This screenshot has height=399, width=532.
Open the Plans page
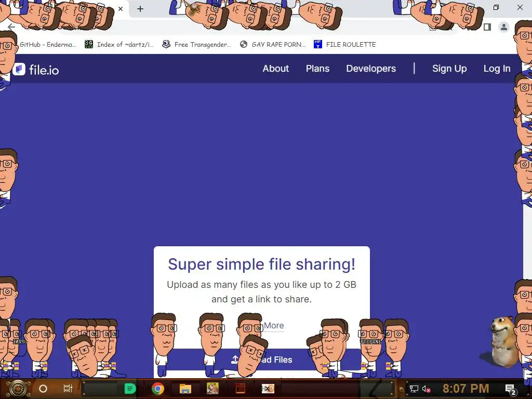317,69
